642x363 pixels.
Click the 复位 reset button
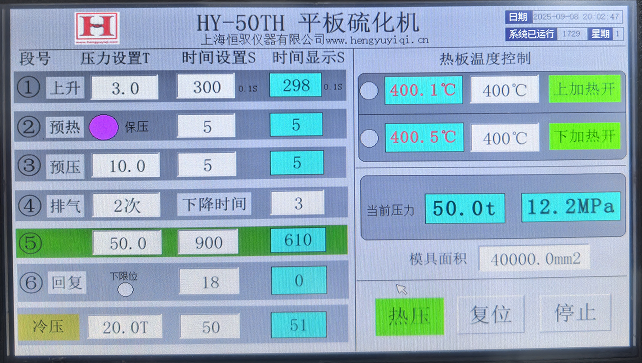pos(491,314)
